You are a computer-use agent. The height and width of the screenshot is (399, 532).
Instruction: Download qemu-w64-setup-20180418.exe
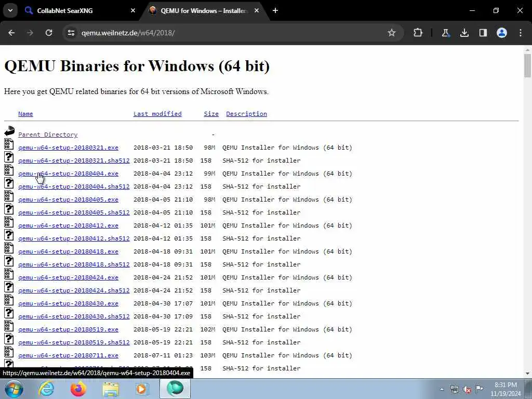click(68, 251)
